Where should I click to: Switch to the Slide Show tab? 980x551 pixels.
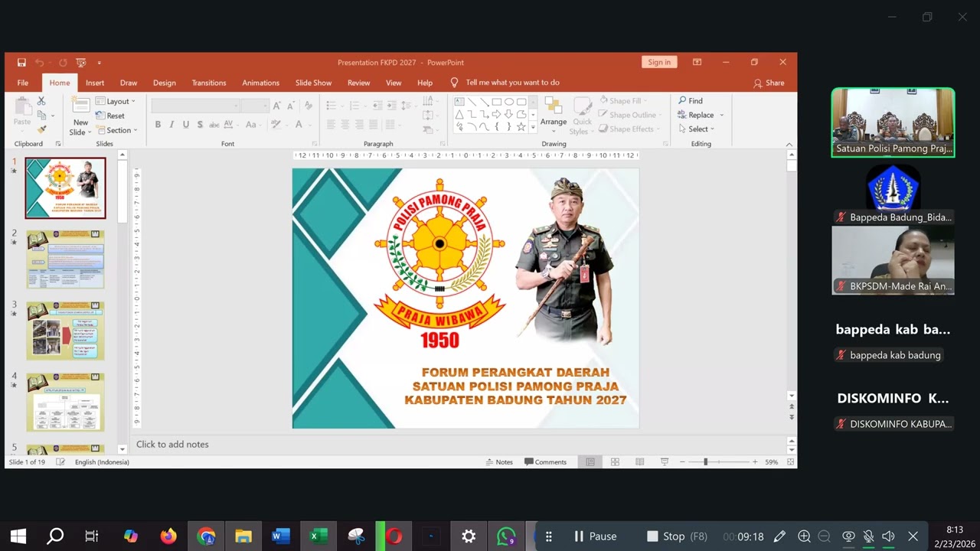pos(314,83)
